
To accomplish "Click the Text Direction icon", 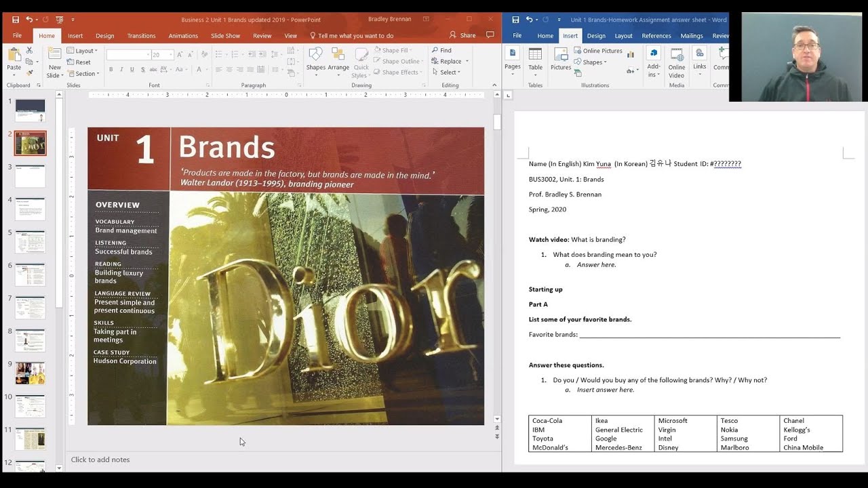I will click(x=290, y=51).
